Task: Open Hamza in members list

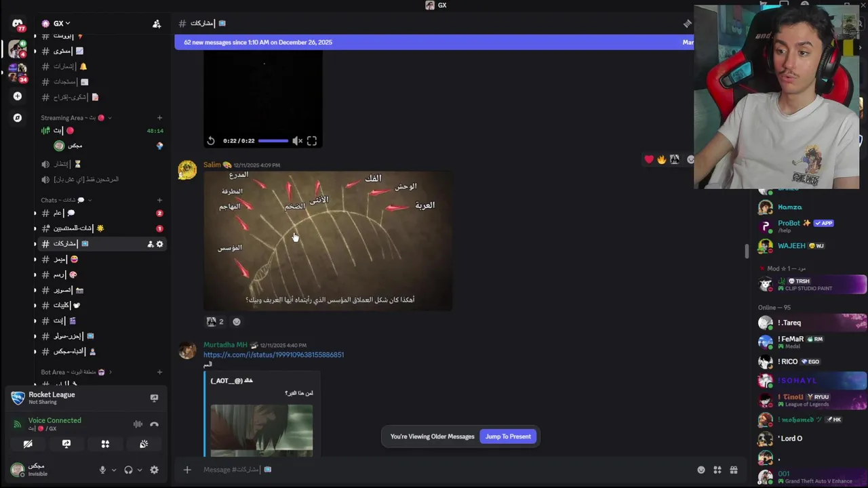Action: 810,207
